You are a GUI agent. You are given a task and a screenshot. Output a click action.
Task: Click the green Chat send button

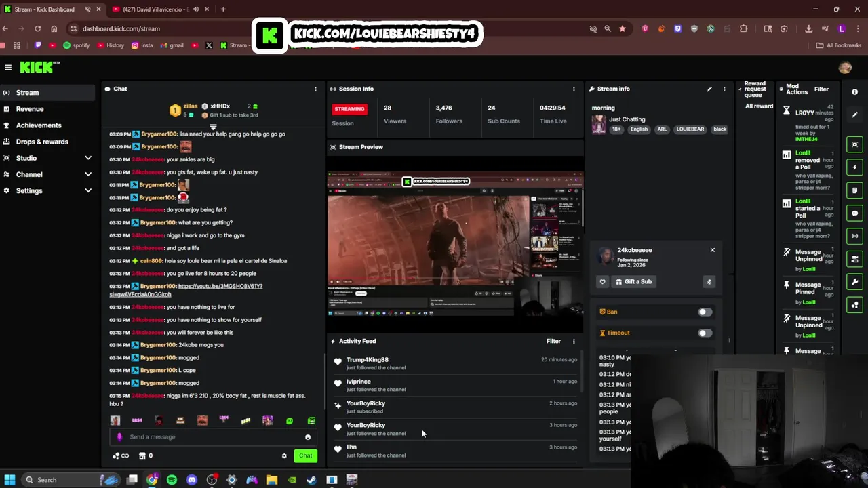click(306, 456)
